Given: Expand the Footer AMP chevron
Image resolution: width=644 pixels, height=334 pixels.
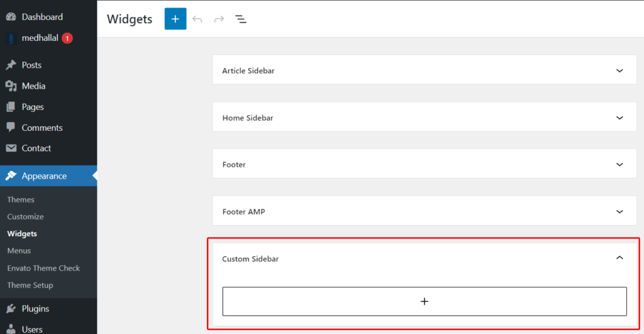Looking at the screenshot, I should (619, 211).
